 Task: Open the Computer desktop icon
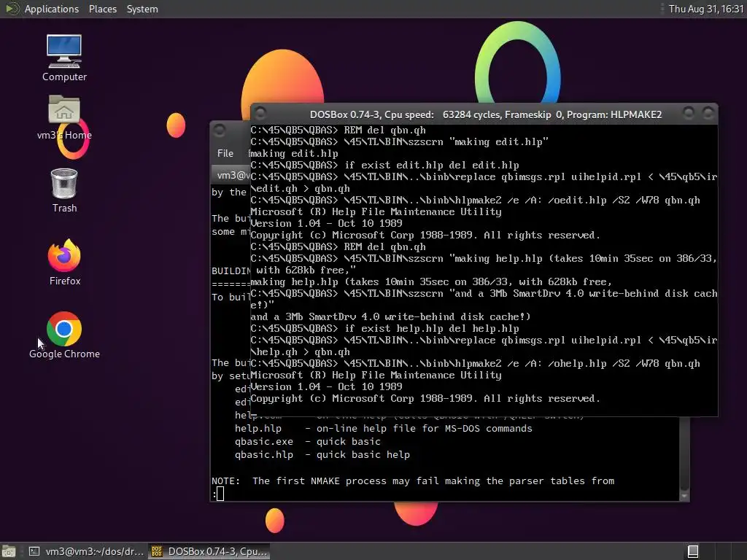pos(64,58)
